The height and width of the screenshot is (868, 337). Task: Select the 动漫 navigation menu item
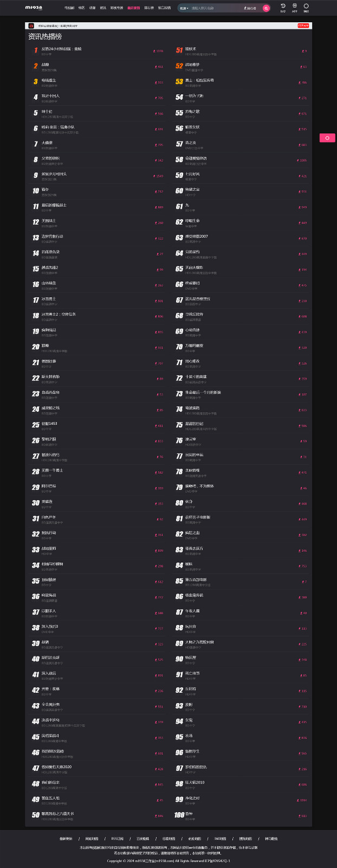pyautogui.click(x=92, y=8)
